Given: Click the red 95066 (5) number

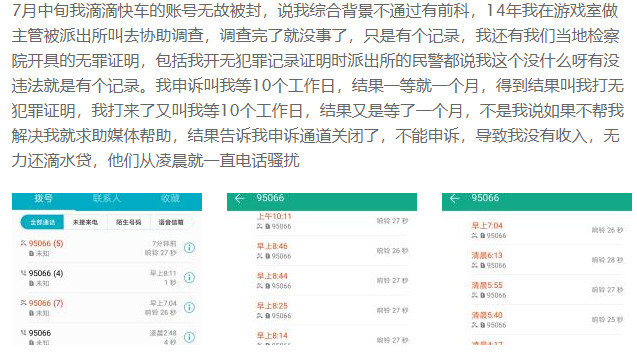Looking at the screenshot, I should 46,244.
